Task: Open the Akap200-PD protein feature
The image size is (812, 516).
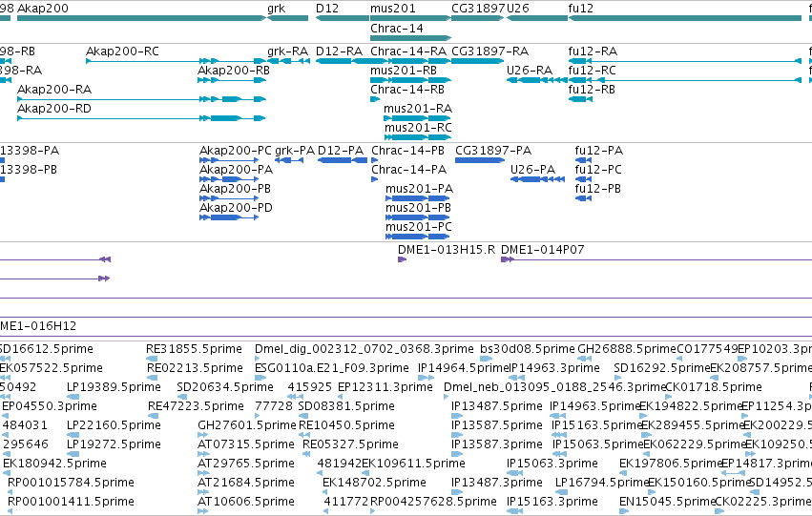Action: tap(229, 217)
